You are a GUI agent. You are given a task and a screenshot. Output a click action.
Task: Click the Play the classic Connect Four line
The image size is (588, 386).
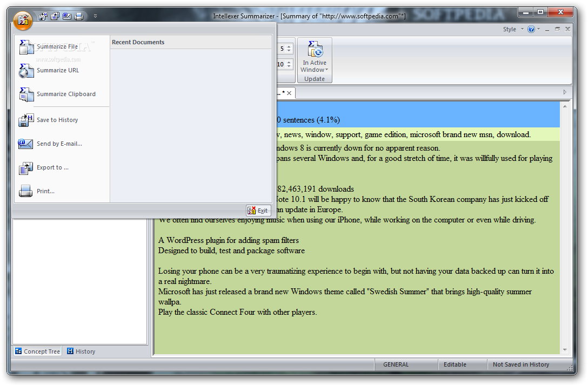[x=237, y=312]
